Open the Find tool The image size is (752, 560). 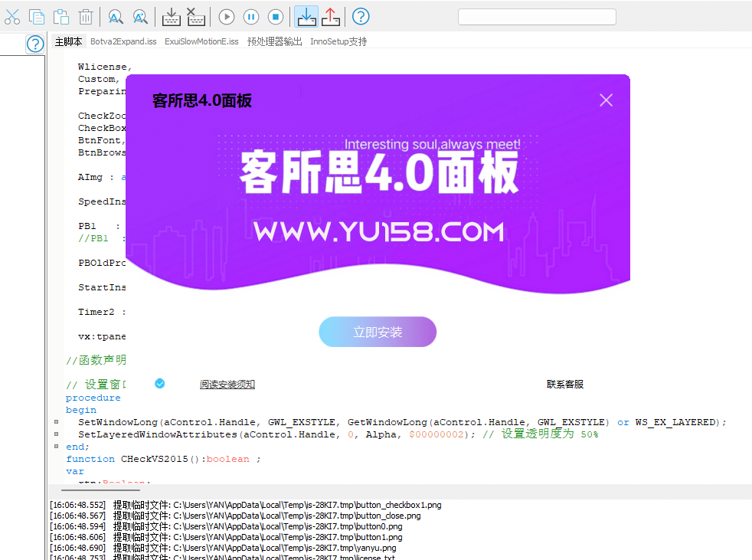pyautogui.click(x=115, y=16)
